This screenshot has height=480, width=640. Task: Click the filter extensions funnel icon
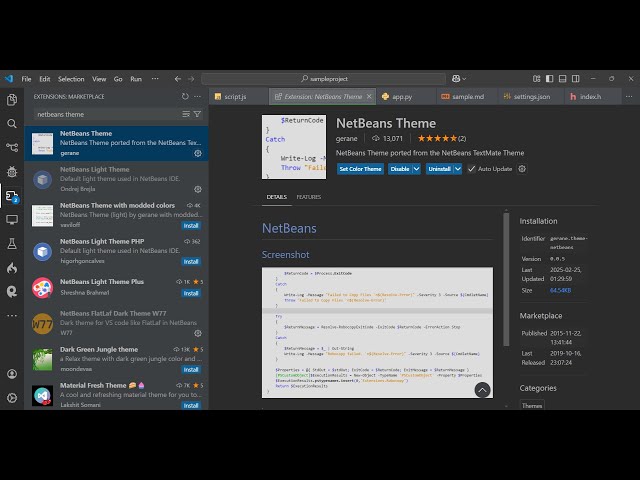pyautogui.click(x=197, y=114)
